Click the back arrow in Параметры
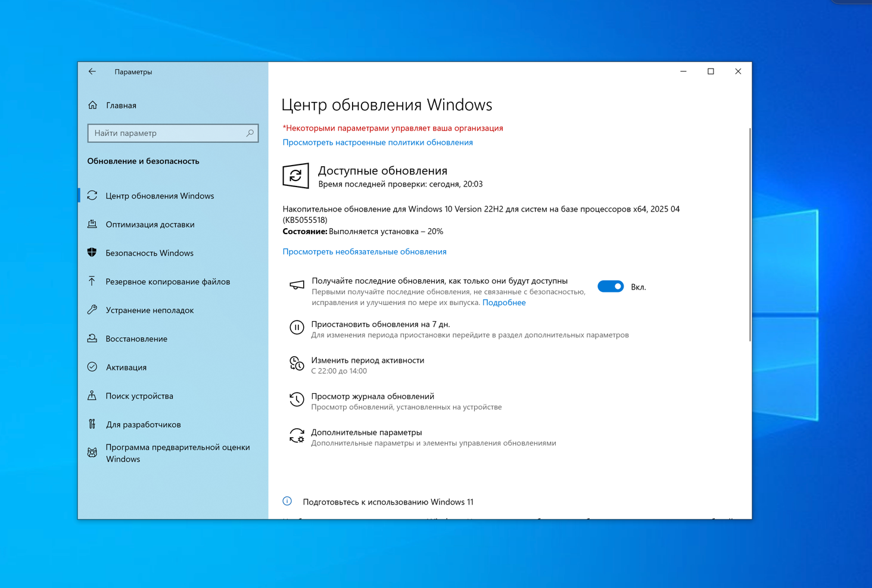 tap(92, 71)
